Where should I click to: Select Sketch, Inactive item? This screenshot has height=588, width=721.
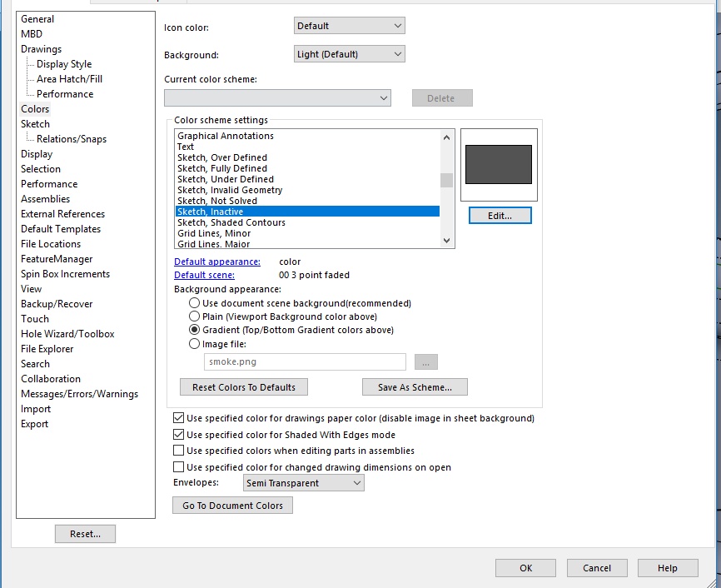[307, 212]
